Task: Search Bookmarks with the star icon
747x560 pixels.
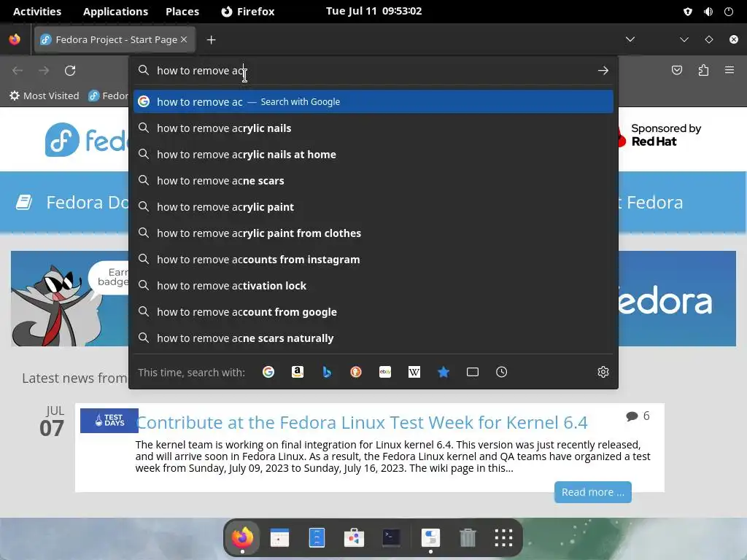Action: tap(444, 372)
